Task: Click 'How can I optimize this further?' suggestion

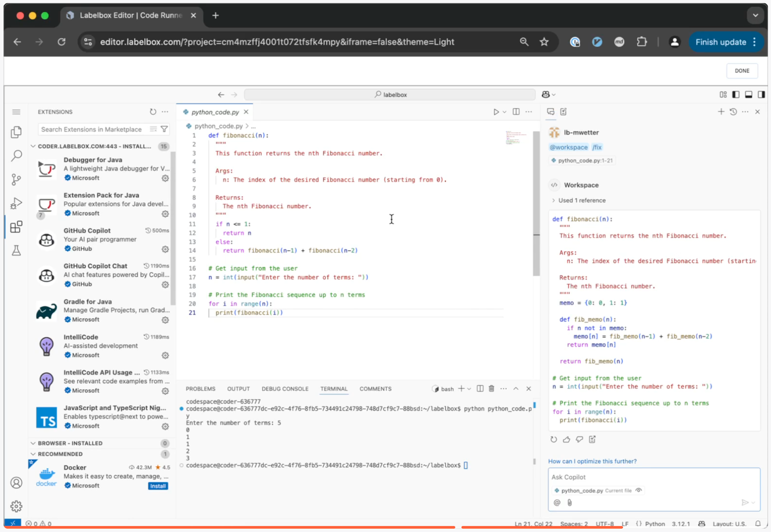Action: pos(592,461)
